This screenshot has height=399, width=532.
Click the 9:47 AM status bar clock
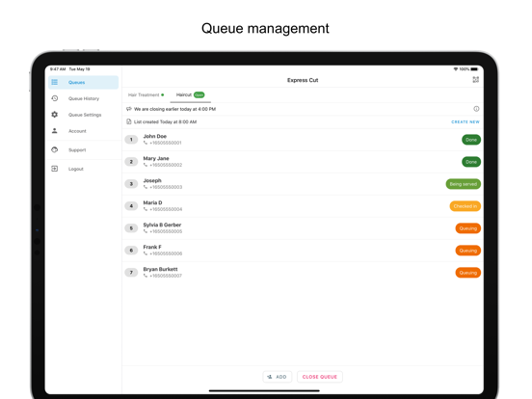58,69
